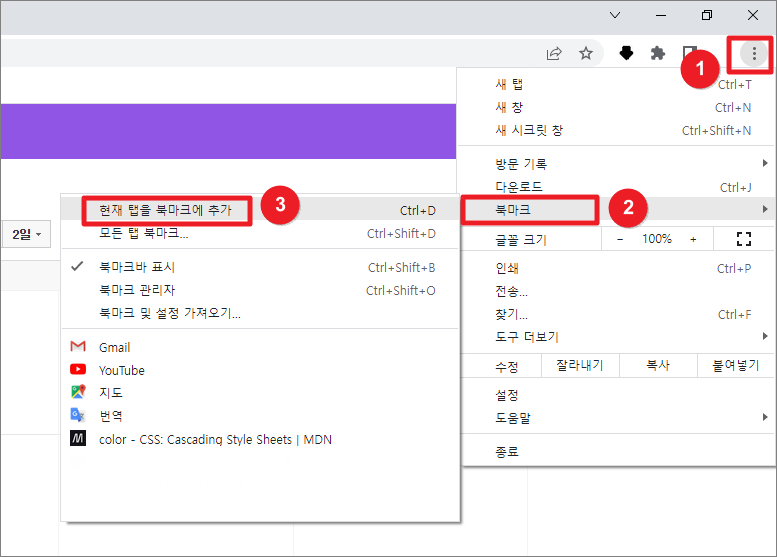This screenshot has width=777, height=557.
Task: Select 전송... menu entry
Action: 617,291
